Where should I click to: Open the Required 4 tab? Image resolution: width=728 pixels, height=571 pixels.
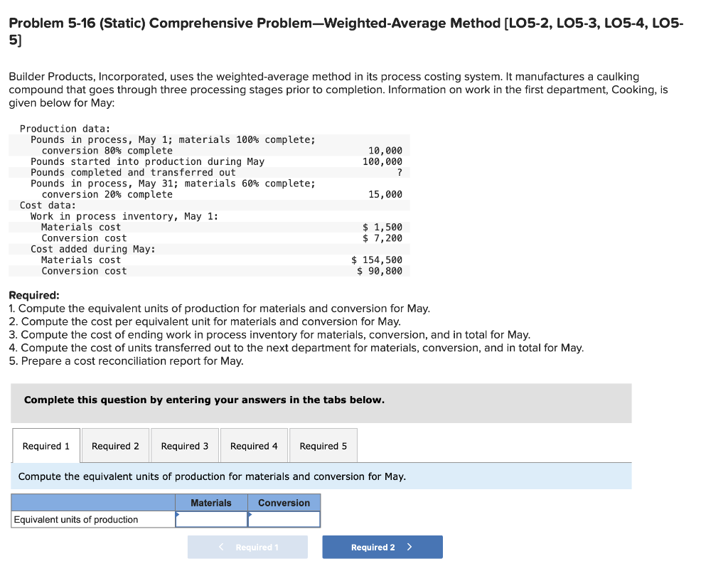coord(254,445)
